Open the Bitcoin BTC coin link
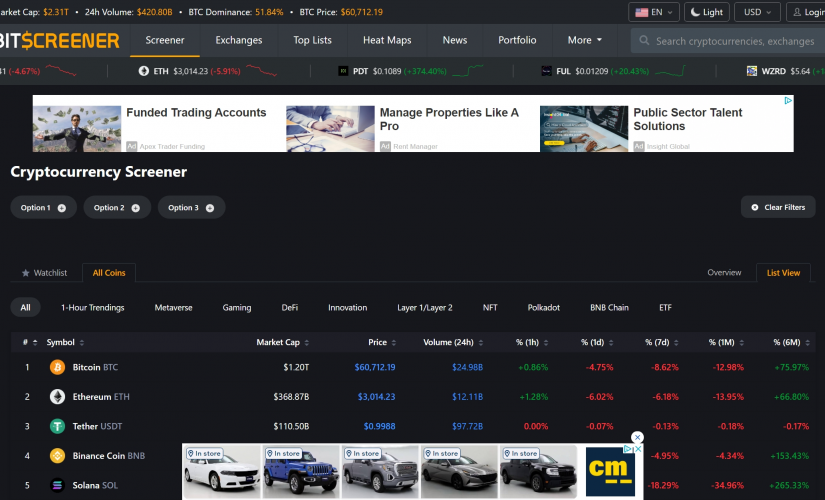Screen dimensions: 825x500 coord(95,367)
